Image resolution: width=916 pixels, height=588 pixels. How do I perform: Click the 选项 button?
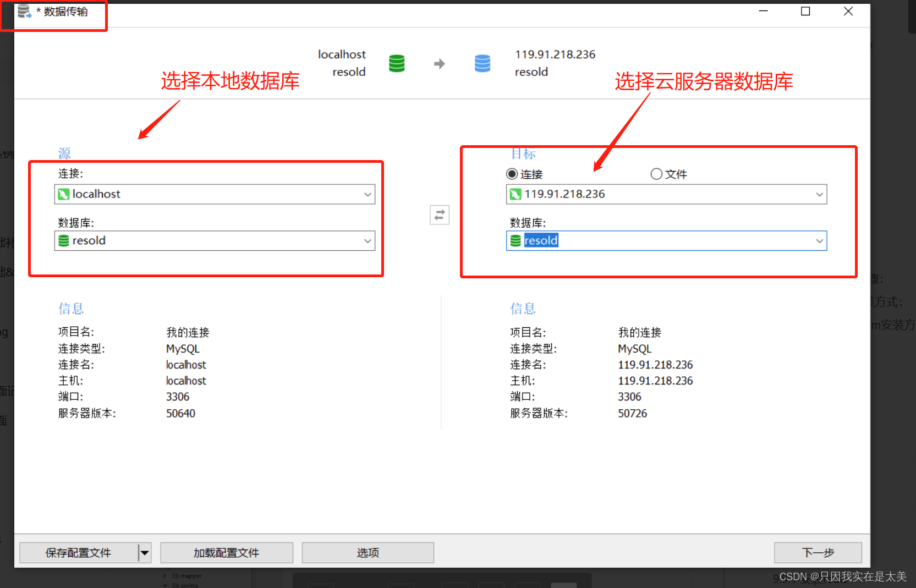[368, 553]
